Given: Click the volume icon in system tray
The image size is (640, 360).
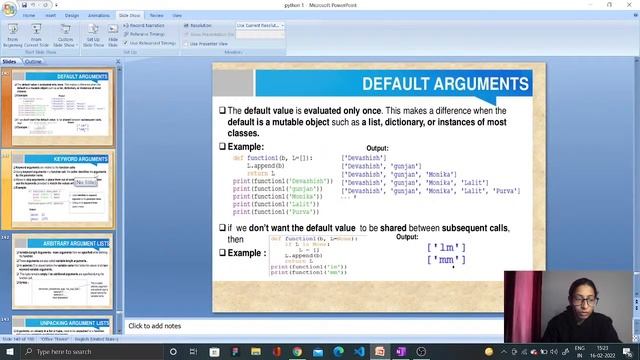Looking at the screenshot, I should pyautogui.click(x=553, y=351).
